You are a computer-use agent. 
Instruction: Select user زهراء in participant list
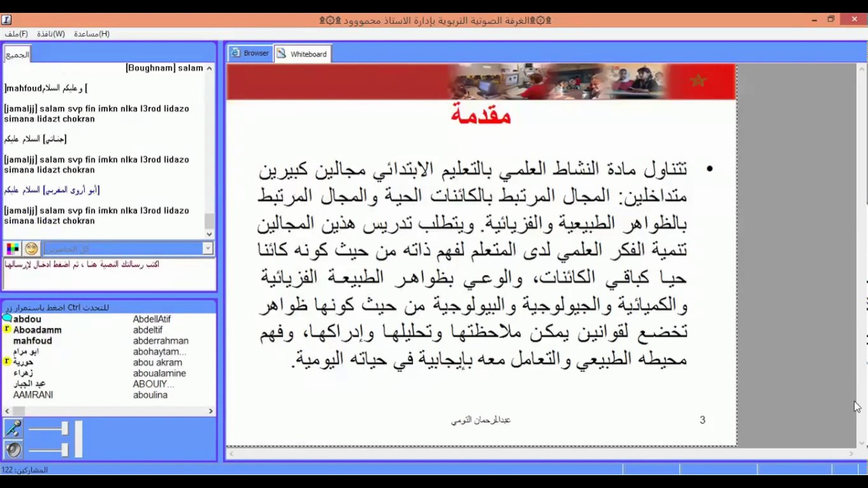[x=23, y=373]
